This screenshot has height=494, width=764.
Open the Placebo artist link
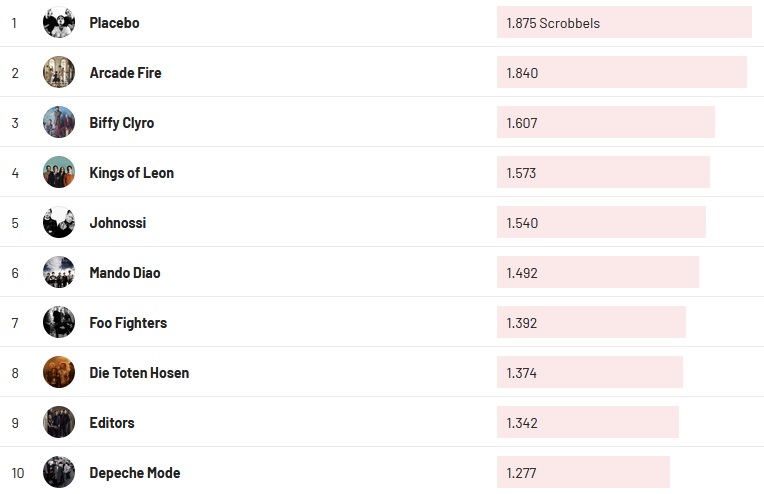(x=114, y=22)
